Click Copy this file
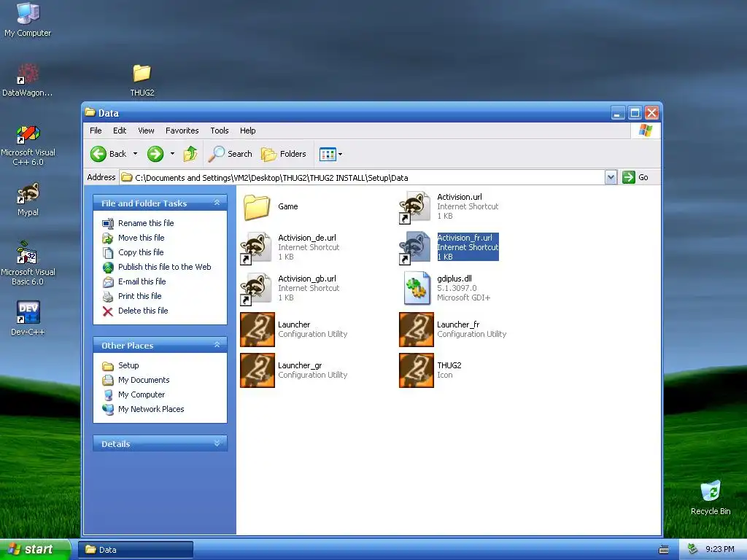Image resolution: width=747 pixels, height=560 pixels. point(141,252)
